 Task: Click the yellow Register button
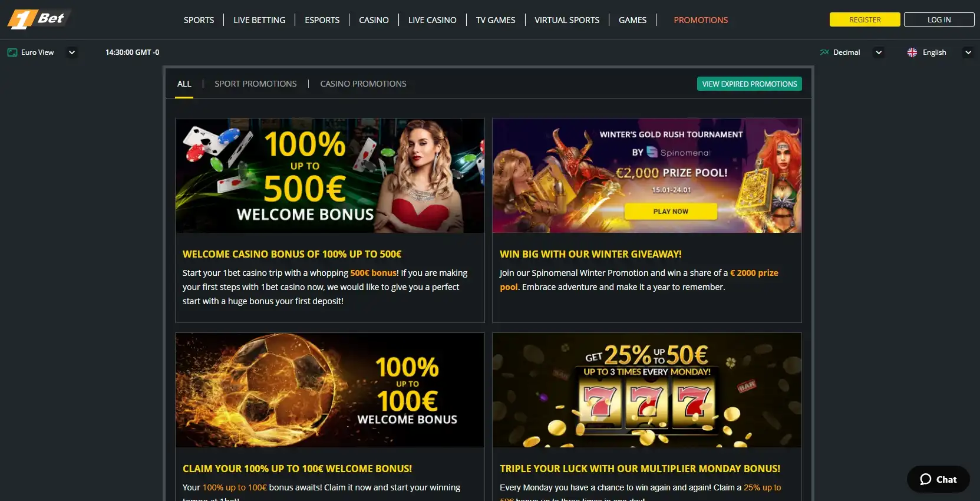[864, 19]
